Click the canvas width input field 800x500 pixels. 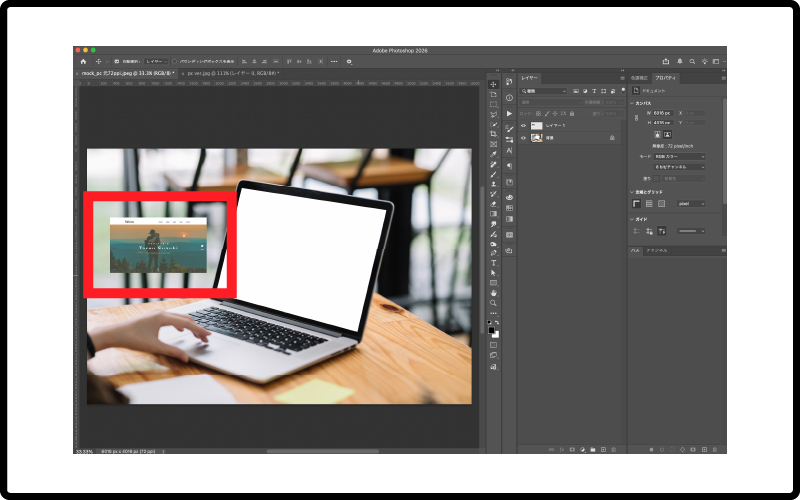click(661, 113)
